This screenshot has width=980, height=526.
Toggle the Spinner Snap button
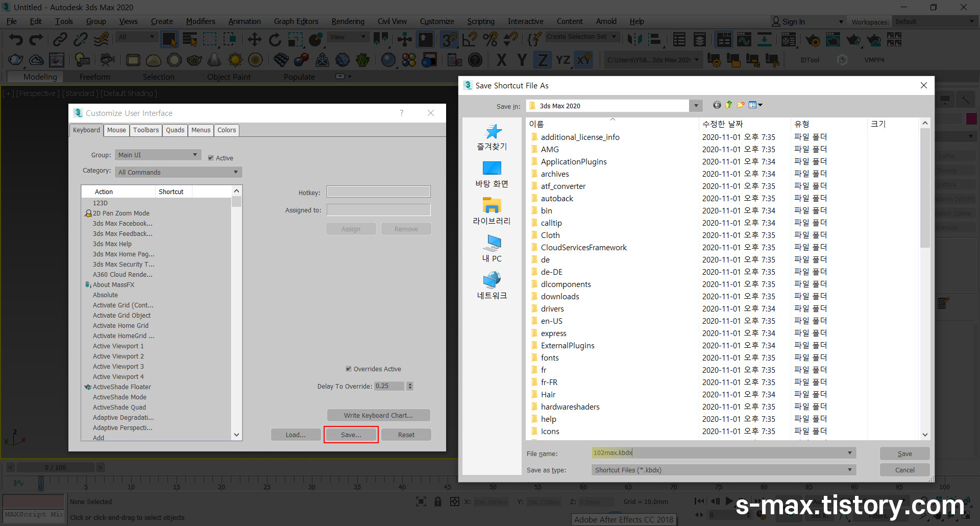tap(510, 39)
